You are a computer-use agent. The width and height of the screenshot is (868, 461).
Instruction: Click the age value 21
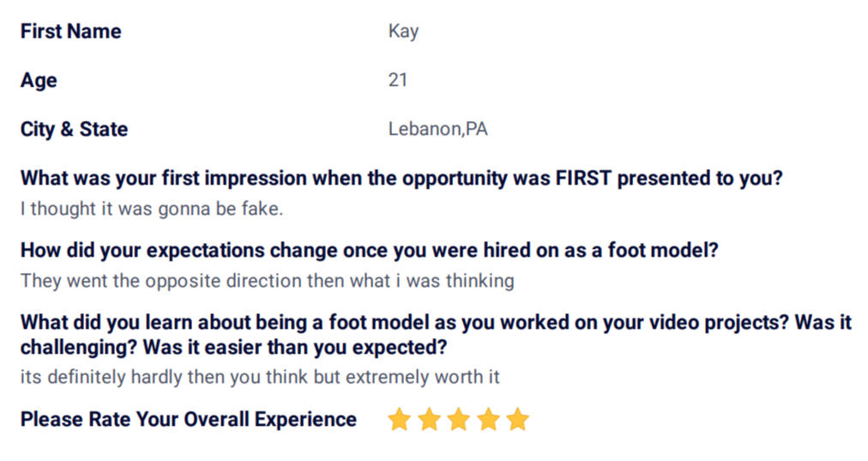coord(397,80)
